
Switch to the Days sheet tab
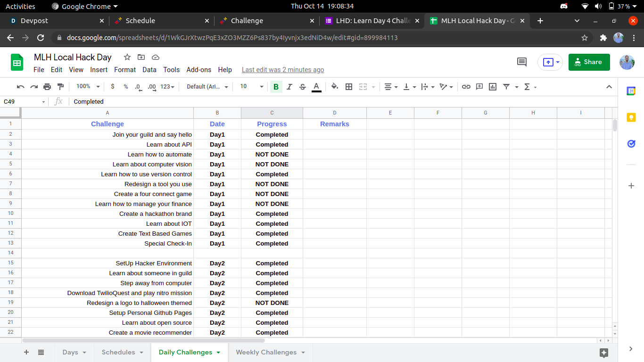(x=70, y=352)
